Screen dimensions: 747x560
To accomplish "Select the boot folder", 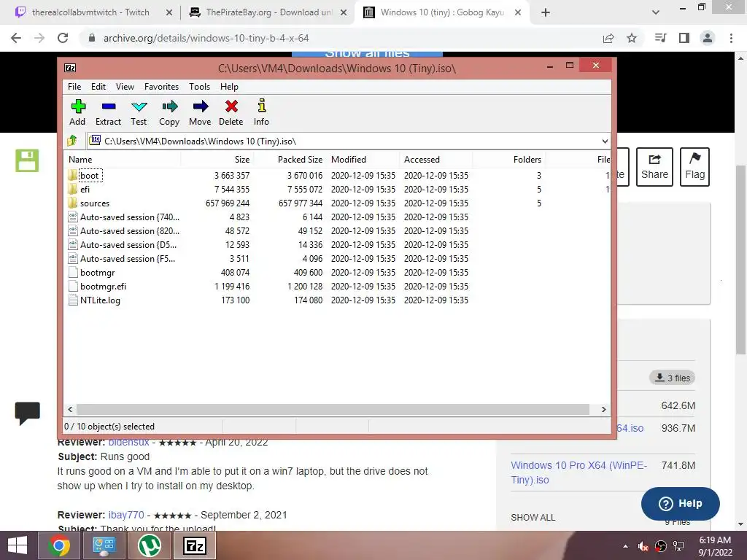I will point(90,176).
